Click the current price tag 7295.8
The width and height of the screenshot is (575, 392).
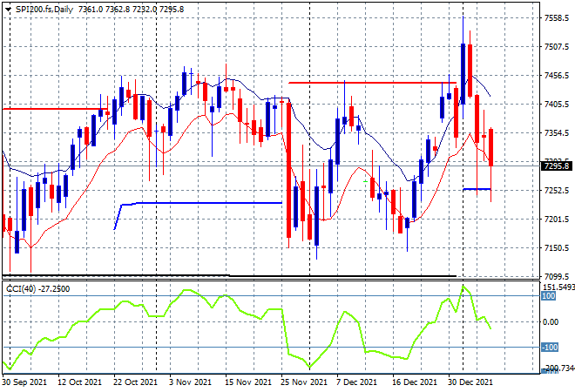pos(557,166)
